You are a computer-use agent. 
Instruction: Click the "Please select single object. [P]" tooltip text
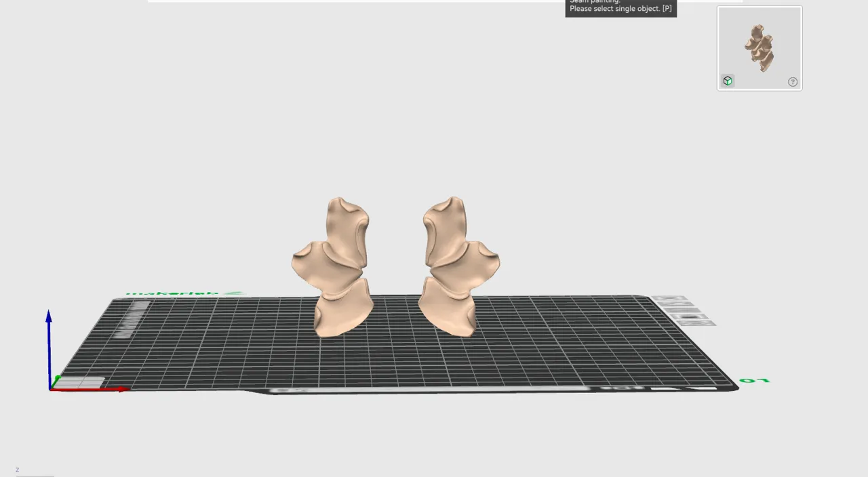(620, 9)
